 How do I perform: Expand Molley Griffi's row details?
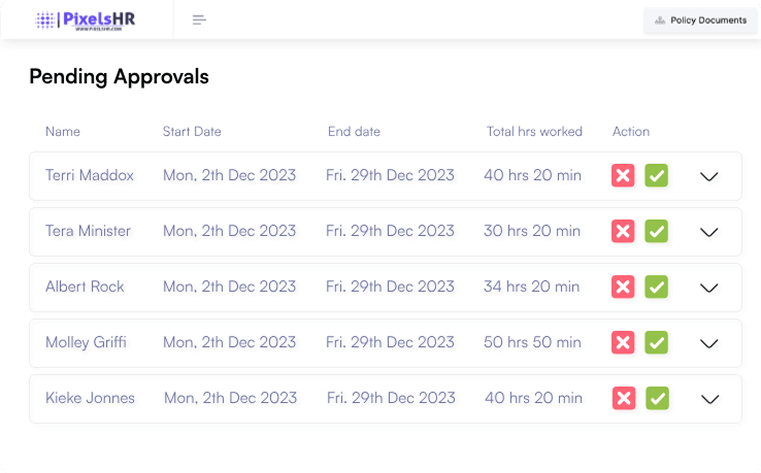(x=709, y=343)
